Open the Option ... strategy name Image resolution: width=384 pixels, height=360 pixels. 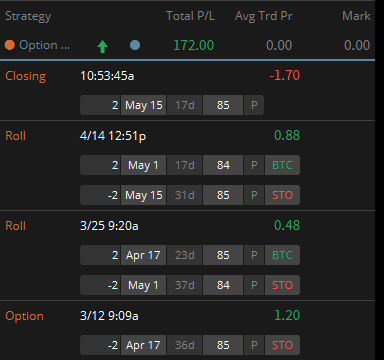(x=44, y=45)
